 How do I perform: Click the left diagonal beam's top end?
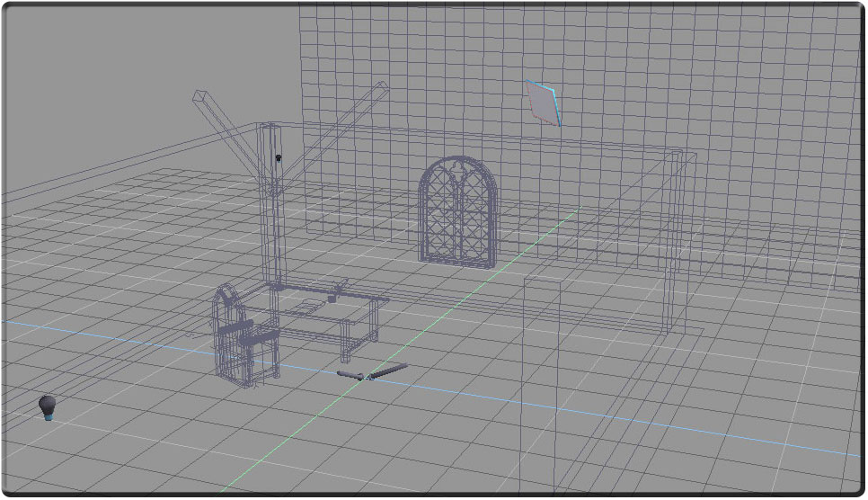pos(199,94)
